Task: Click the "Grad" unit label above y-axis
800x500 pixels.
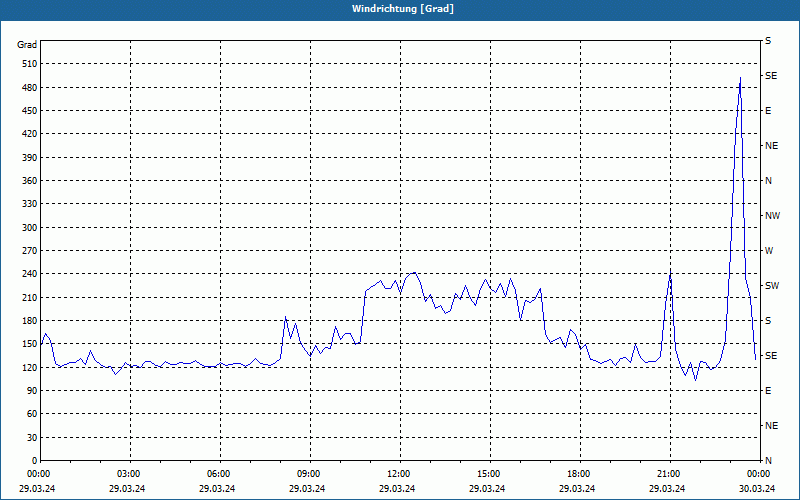Action: [x=27, y=45]
